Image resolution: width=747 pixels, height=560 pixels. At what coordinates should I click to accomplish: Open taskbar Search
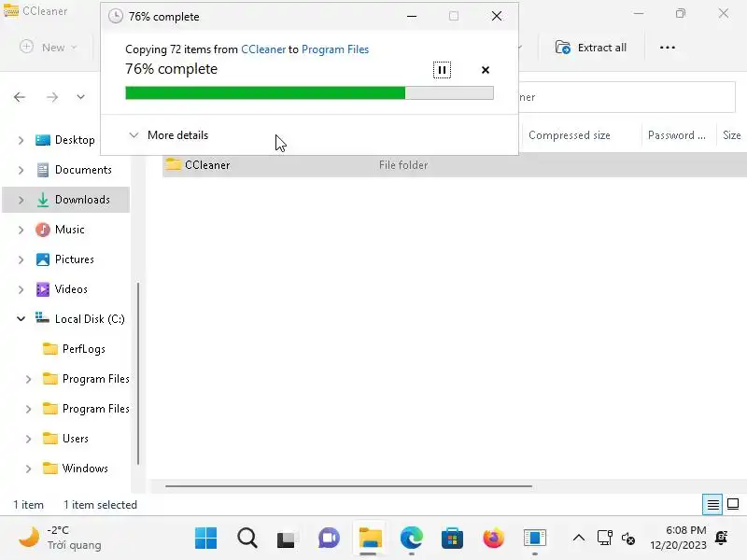247,539
